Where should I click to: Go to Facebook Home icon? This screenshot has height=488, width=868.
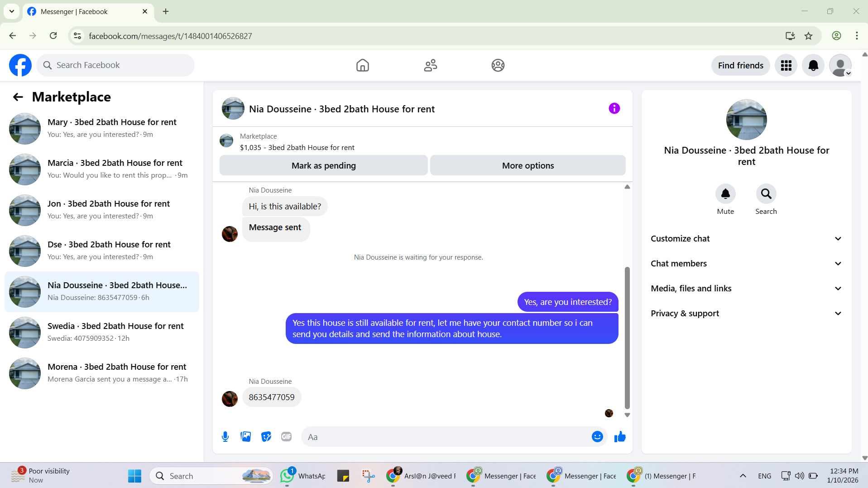pos(363,65)
